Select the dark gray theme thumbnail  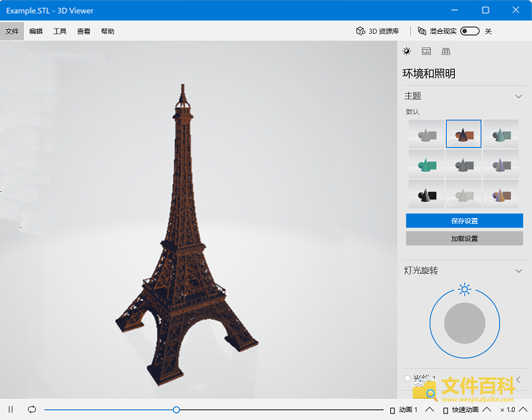pos(464,164)
